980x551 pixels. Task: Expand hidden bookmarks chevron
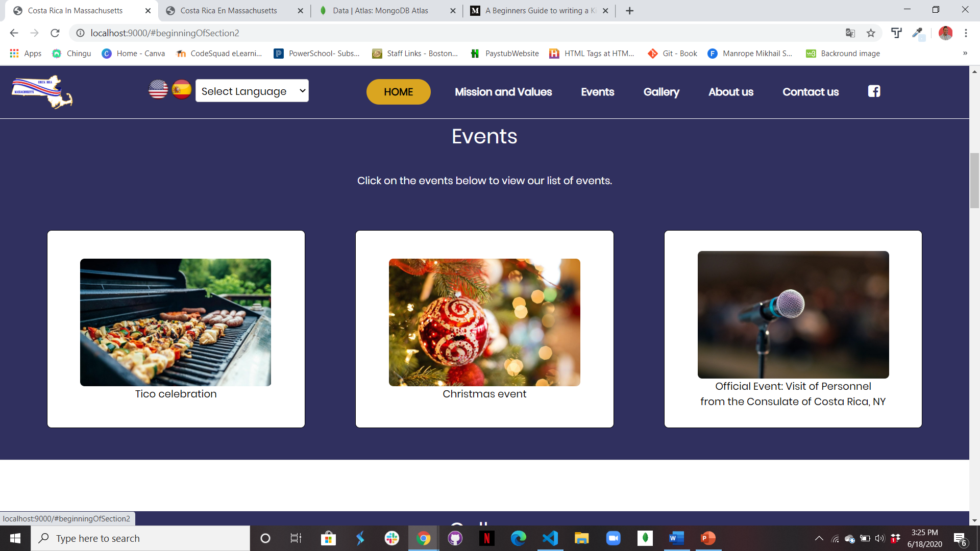click(965, 53)
